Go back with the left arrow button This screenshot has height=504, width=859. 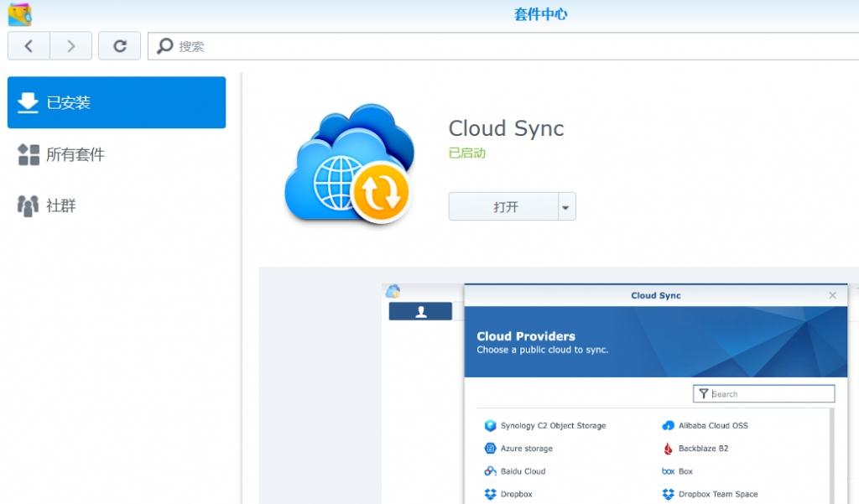[29, 46]
